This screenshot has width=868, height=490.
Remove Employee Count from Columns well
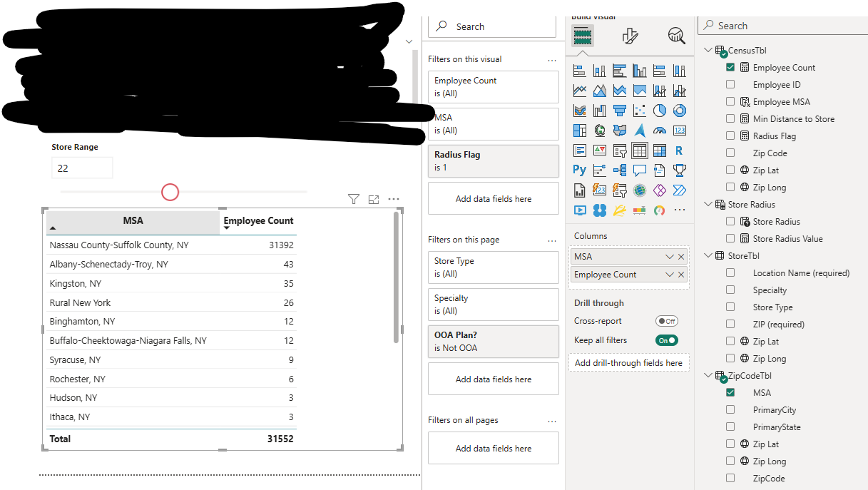tap(681, 275)
